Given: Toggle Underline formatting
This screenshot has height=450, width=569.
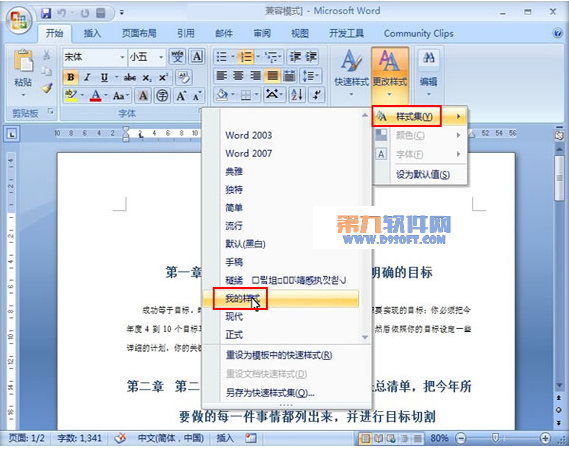Looking at the screenshot, I should (x=104, y=77).
